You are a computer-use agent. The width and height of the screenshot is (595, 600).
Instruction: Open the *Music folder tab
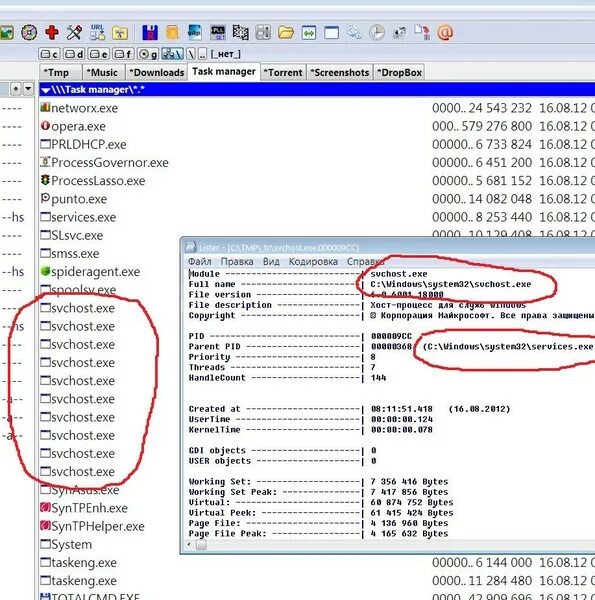pyautogui.click(x=104, y=72)
